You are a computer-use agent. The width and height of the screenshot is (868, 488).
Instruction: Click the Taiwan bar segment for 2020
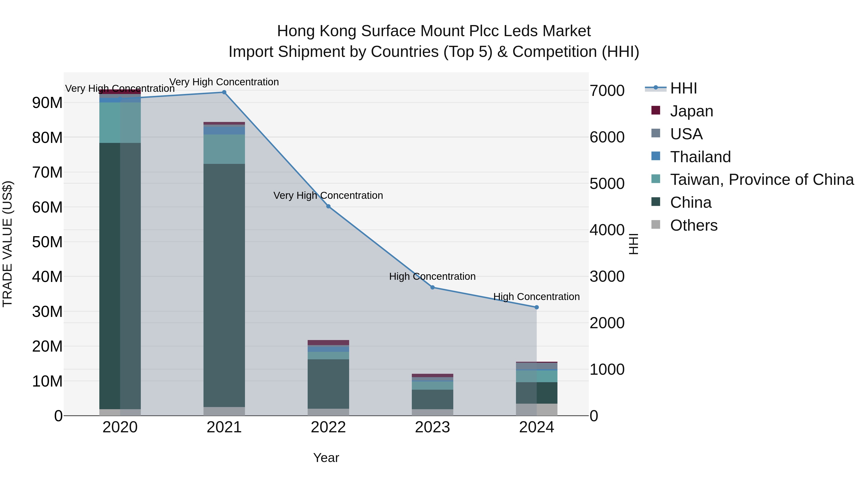[x=120, y=123]
